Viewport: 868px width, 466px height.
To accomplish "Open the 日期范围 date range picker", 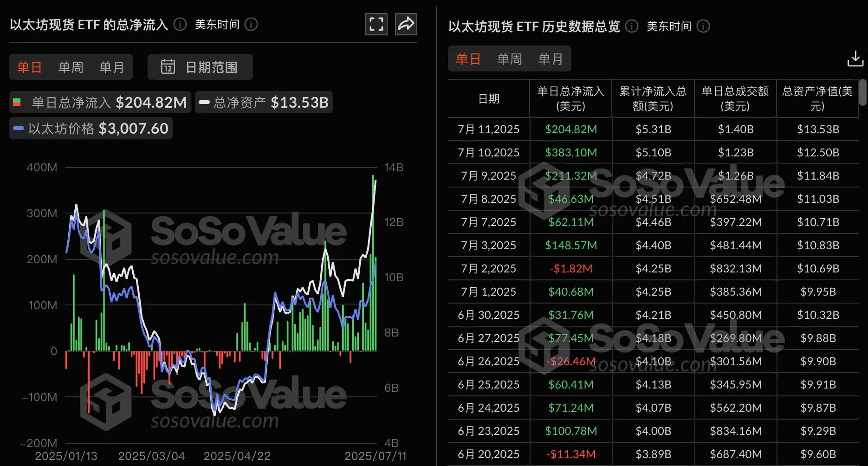I will tap(200, 67).
